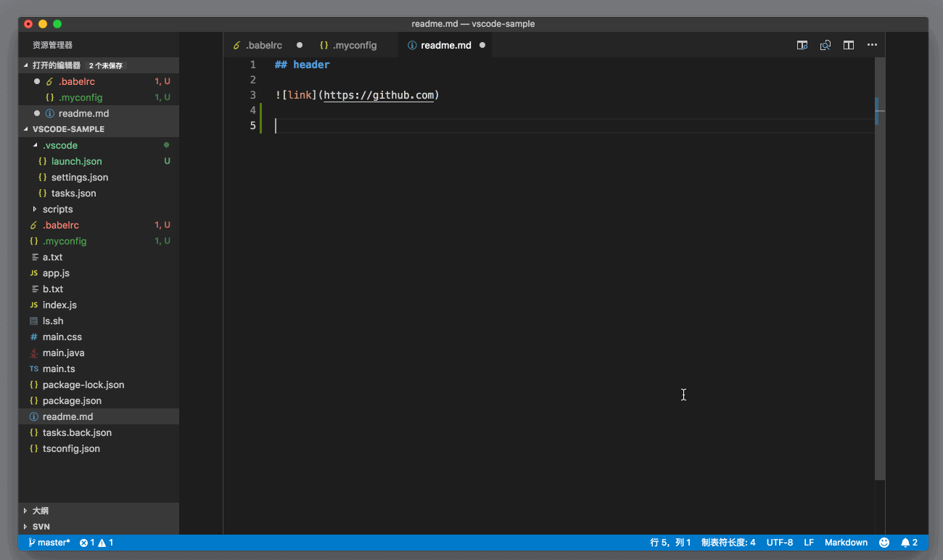
Task: Expand the scripts folder
Action: (x=35, y=209)
